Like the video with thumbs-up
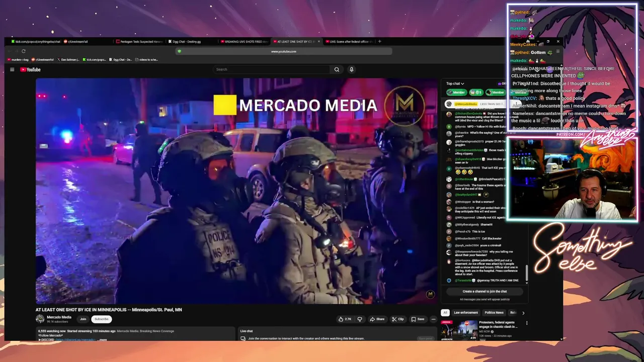Image resolution: width=644 pixels, height=362 pixels. coord(345,319)
